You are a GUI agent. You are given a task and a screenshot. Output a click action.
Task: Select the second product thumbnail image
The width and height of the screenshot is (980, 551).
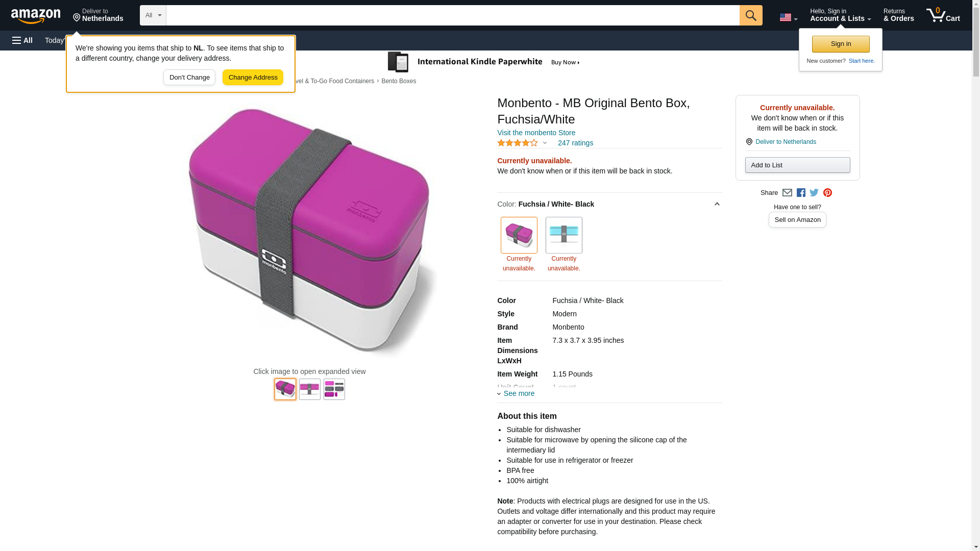coord(310,389)
